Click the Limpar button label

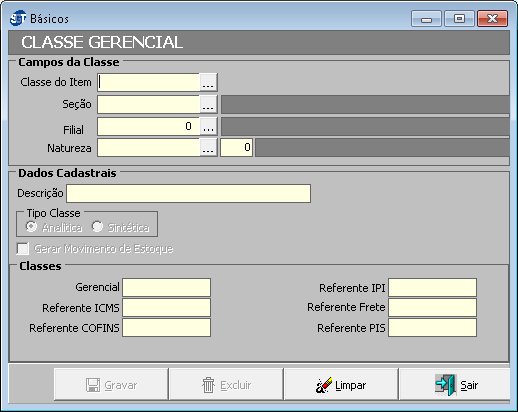pyautogui.click(x=350, y=385)
